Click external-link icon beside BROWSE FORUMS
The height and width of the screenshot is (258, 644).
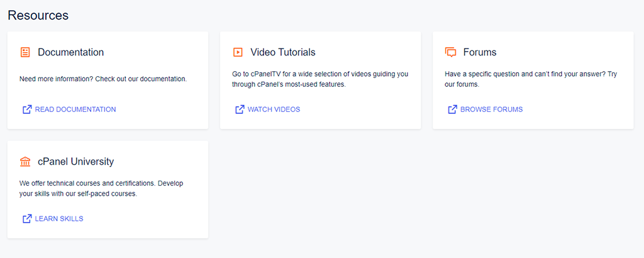click(453, 109)
